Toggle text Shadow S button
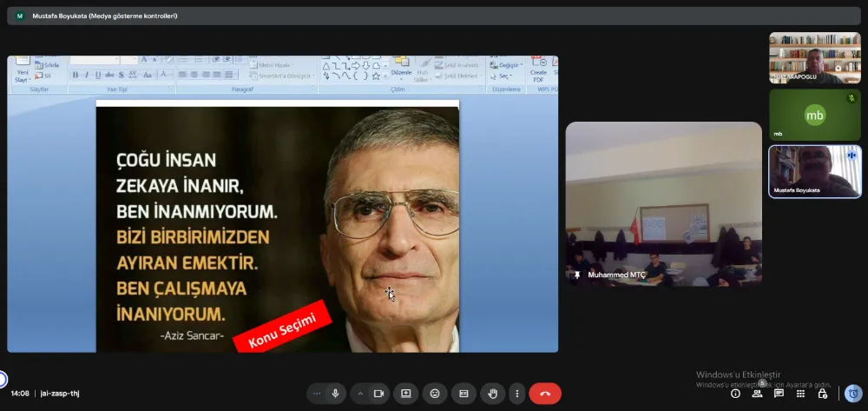 (122, 75)
